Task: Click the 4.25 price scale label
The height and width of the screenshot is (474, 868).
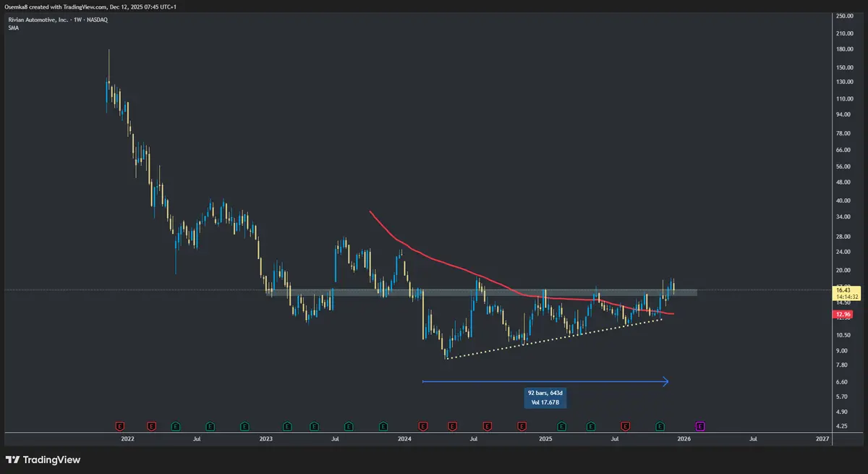Action: [x=842, y=426]
